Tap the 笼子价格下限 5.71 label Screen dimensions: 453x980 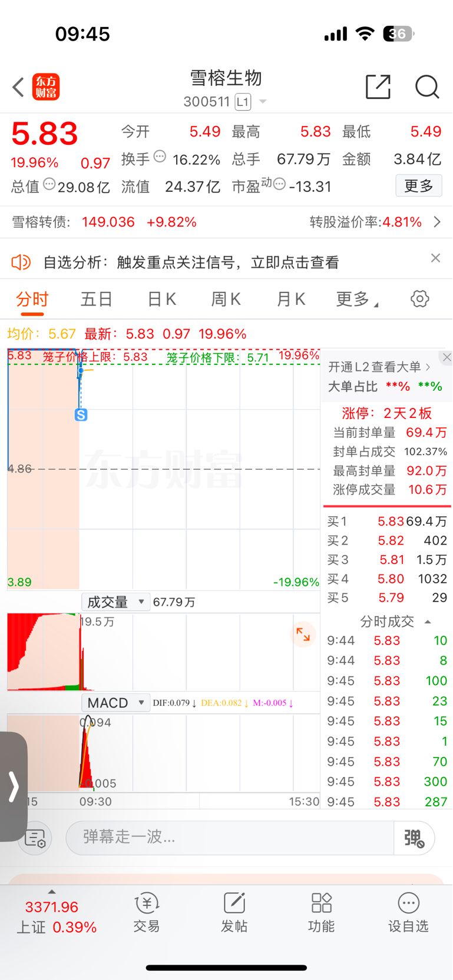[217, 357]
